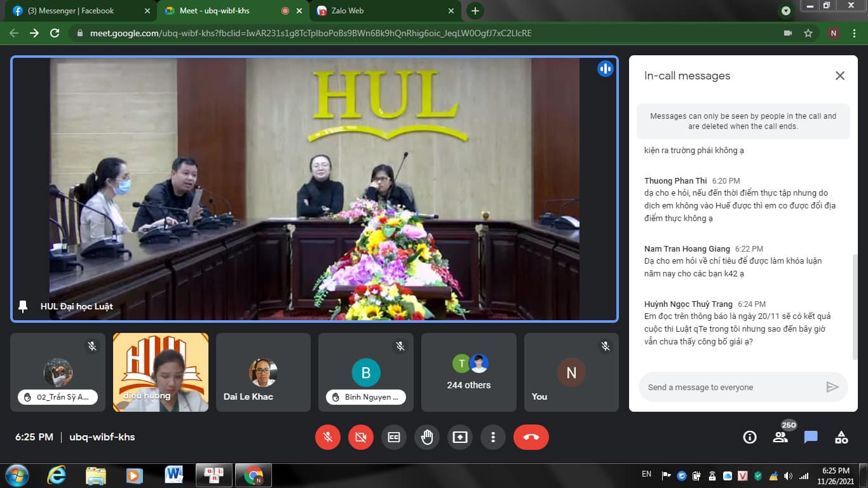Open the Activities icon
Screen dimensions: 868x488
point(841,437)
